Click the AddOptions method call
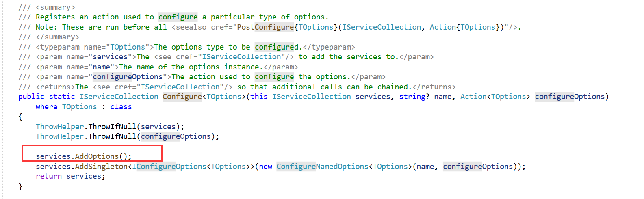The width and height of the screenshot is (644, 199). coord(97,156)
